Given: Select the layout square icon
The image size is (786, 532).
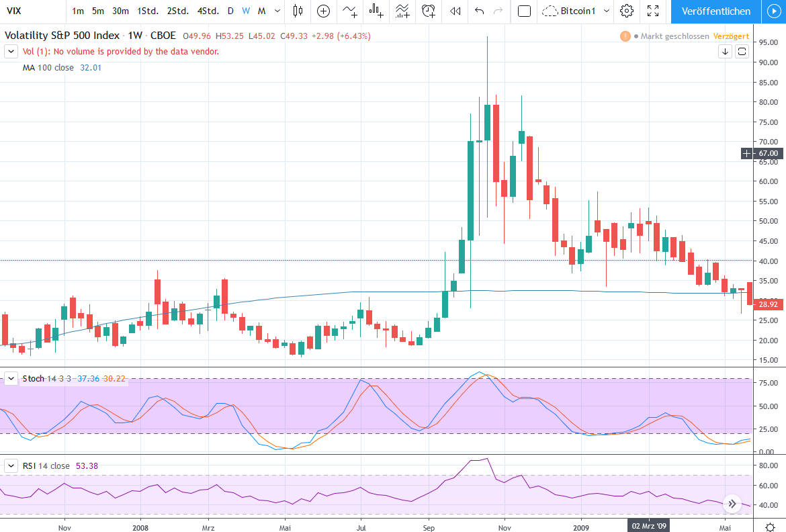Looking at the screenshot, I should 524,11.
